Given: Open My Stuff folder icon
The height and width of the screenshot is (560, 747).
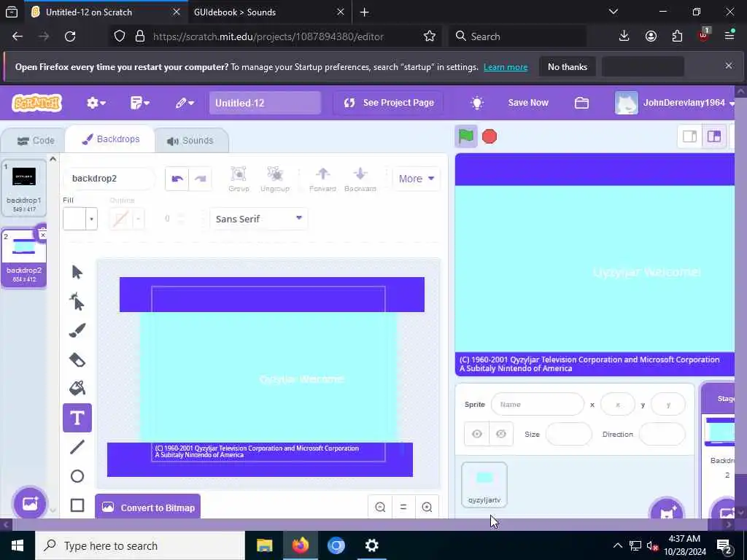Looking at the screenshot, I should (581, 103).
